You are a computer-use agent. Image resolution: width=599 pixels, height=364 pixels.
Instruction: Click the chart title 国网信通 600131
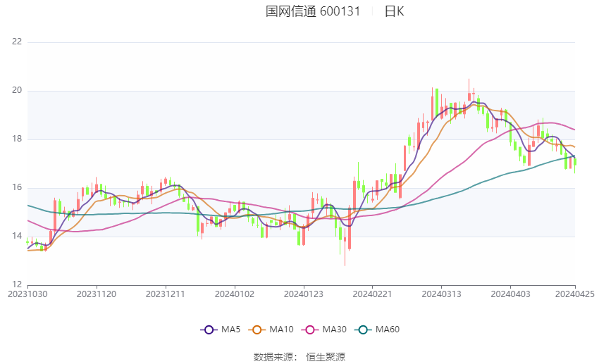click(313, 11)
